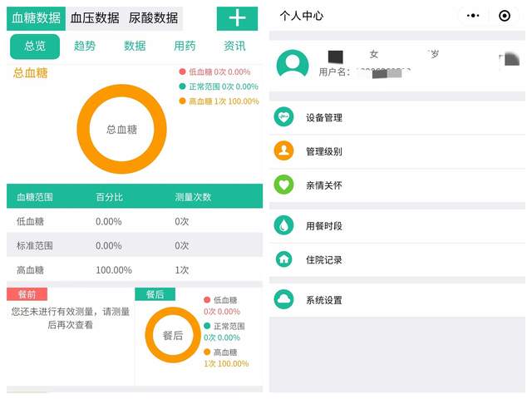Select the 用药 sub-tab
Viewport: 532px width, 399px height.
[185, 47]
